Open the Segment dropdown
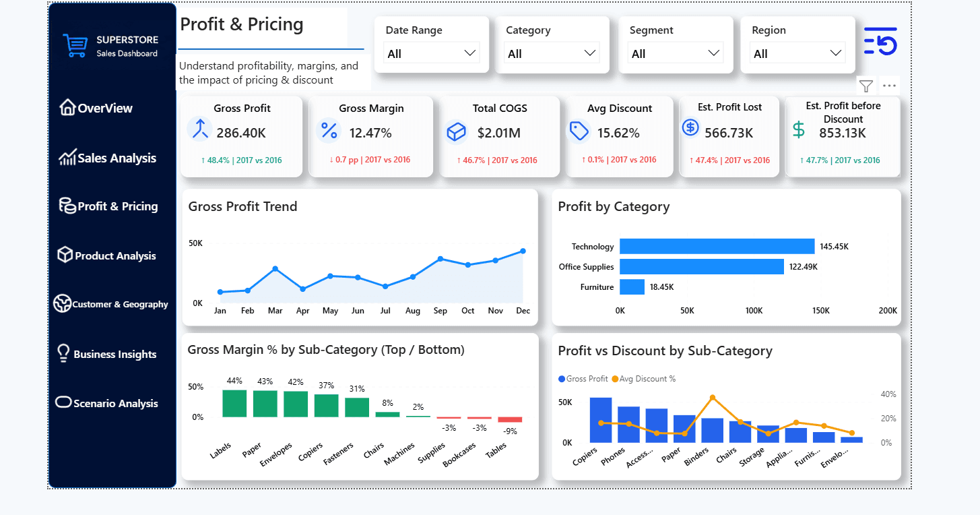980x515 pixels. 676,53
